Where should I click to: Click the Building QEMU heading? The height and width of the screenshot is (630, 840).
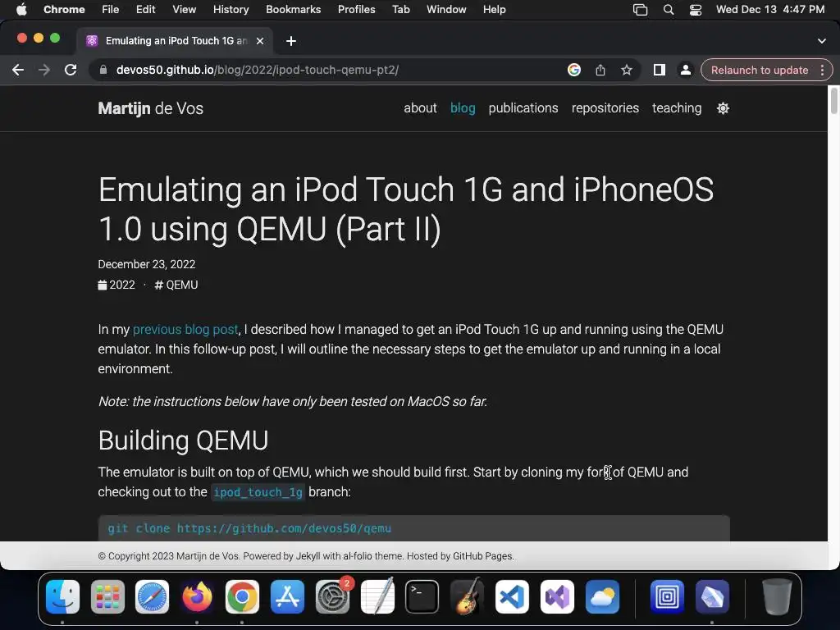click(x=183, y=441)
